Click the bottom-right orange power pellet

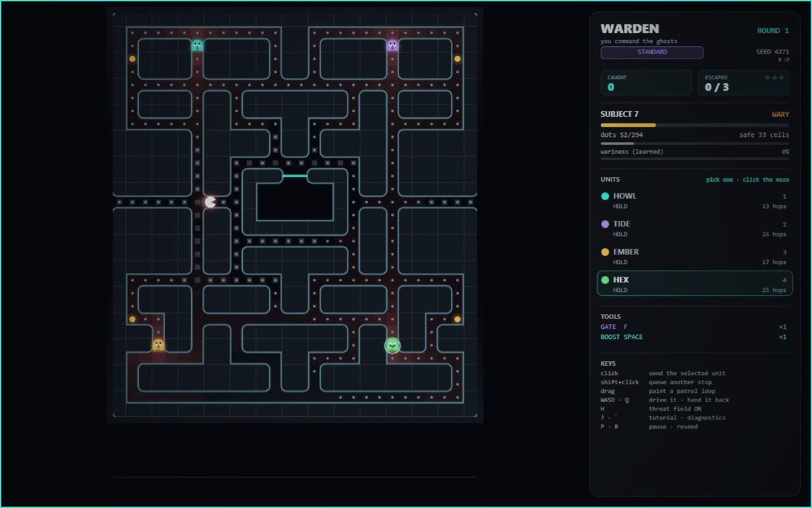(x=457, y=319)
